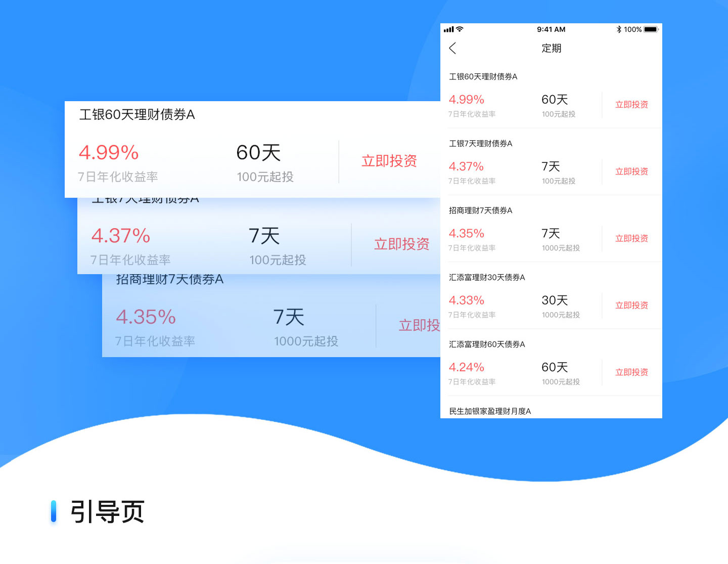This screenshot has height=564, width=728.
Task: Tap the 9:41 AM clock text
Action: click(551, 29)
